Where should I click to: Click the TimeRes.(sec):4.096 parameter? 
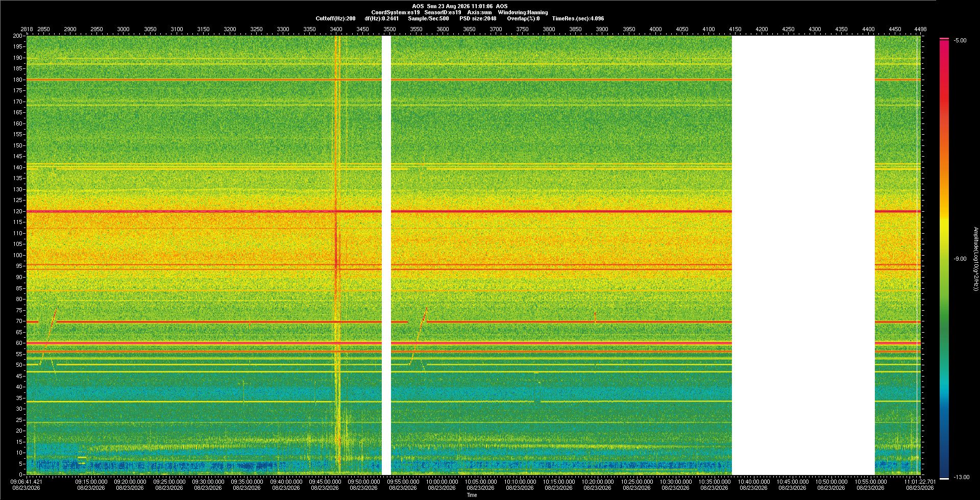tap(578, 18)
